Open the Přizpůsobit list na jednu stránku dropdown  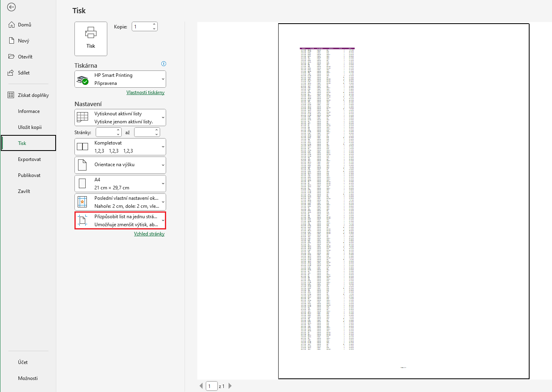pyautogui.click(x=120, y=220)
